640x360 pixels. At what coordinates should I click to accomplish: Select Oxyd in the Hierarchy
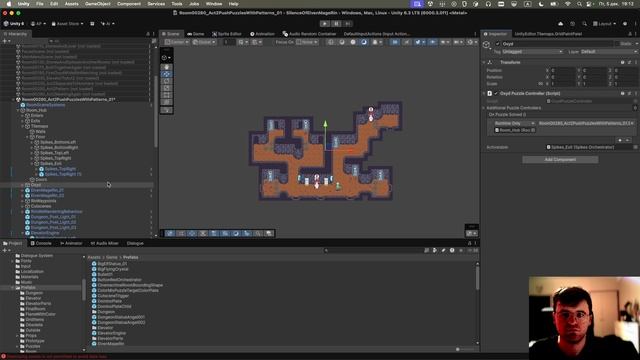click(x=36, y=185)
